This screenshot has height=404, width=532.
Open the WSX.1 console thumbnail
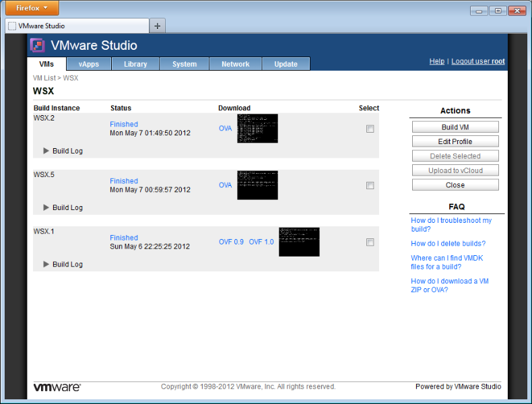[x=299, y=242]
